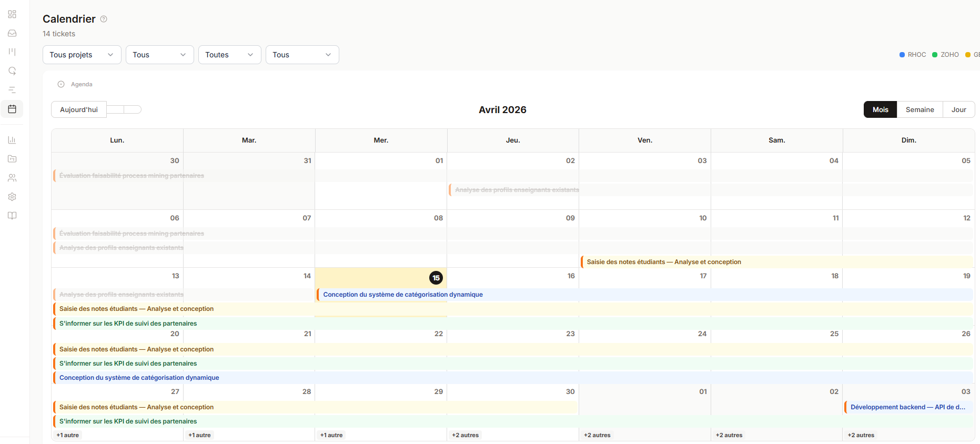Open the book documentation icon in sidebar
Viewport: 980px width, 444px height.
[12, 216]
